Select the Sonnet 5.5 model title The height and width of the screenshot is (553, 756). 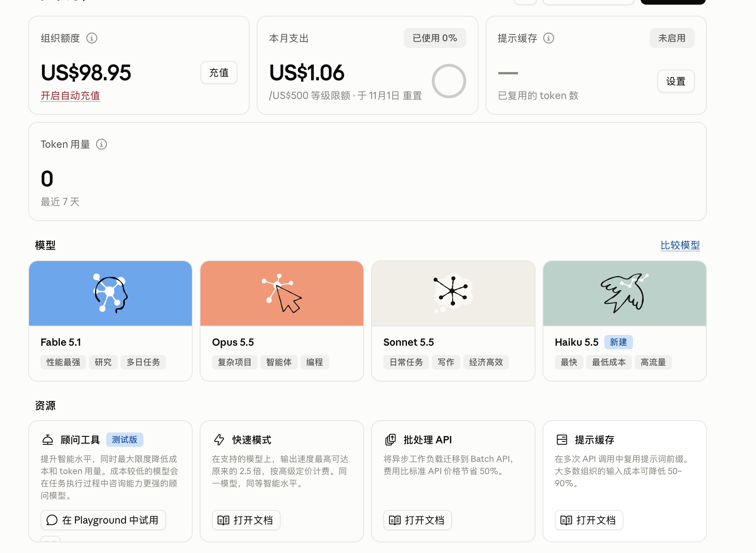408,342
